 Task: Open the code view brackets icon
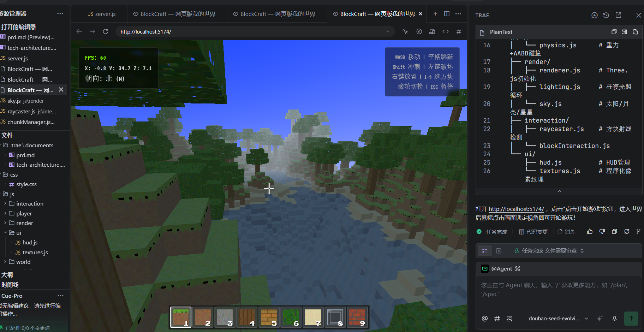coord(446,31)
